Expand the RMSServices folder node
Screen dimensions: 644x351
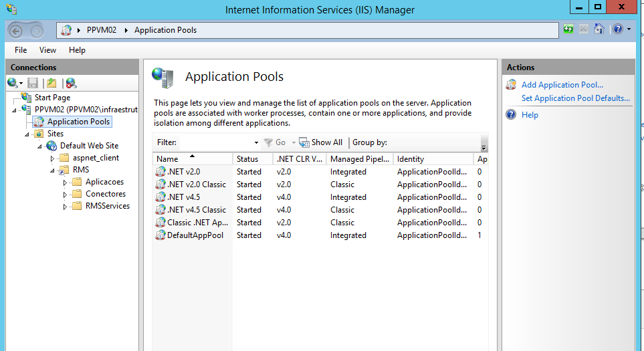coord(66,206)
